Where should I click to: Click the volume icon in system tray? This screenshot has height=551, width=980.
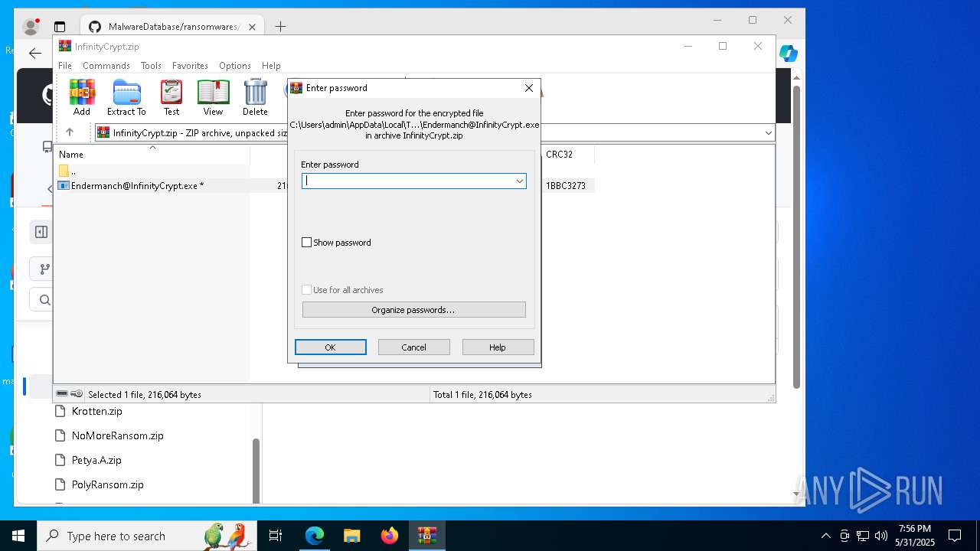[880, 536]
